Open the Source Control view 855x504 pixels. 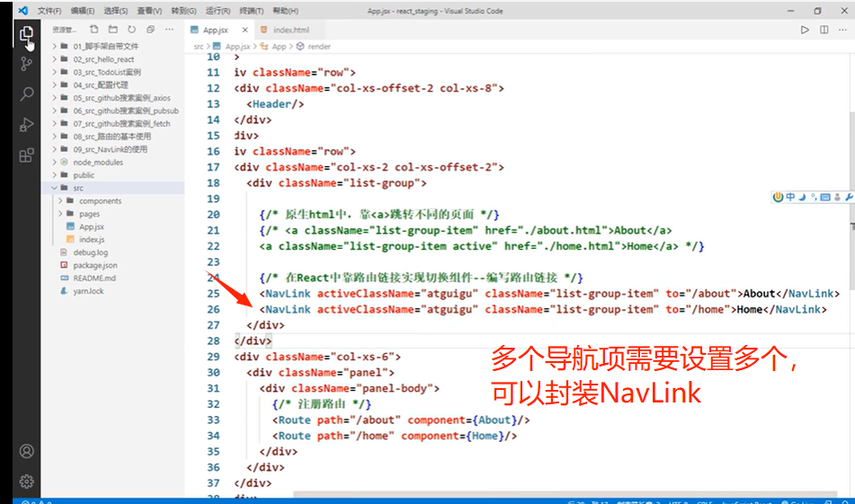[26, 65]
